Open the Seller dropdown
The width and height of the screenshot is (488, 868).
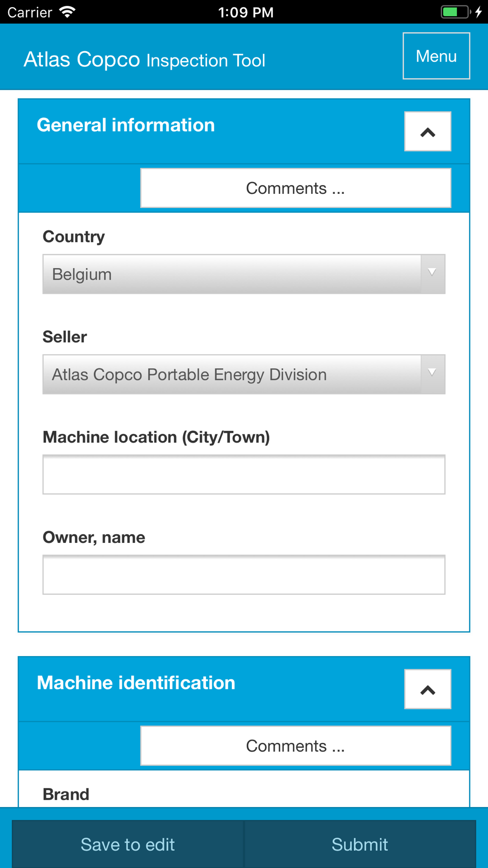(x=244, y=374)
